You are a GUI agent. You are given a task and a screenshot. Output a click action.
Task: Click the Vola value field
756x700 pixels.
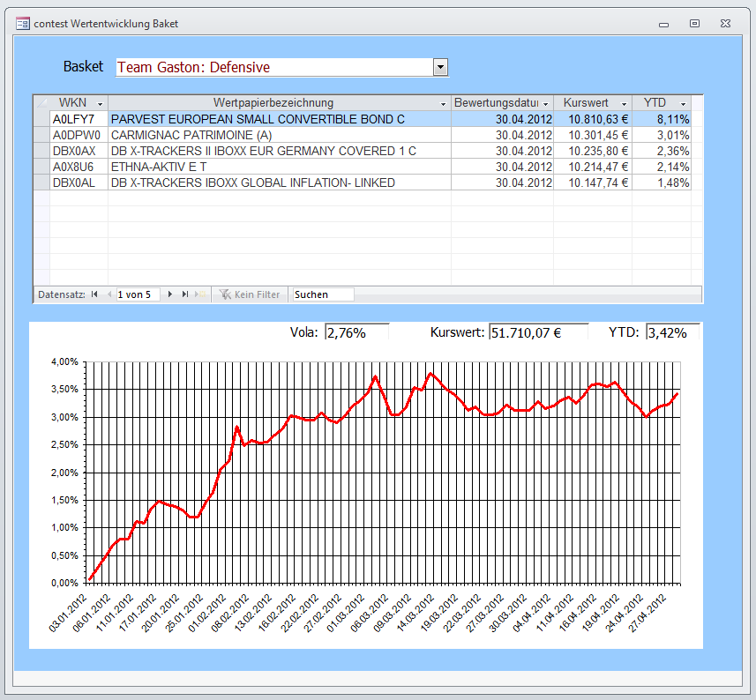tap(356, 332)
